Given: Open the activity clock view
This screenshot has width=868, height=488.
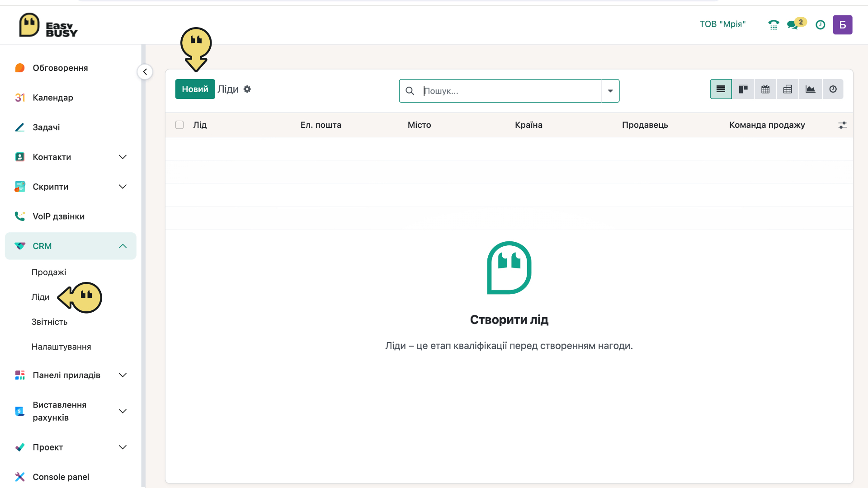Looking at the screenshot, I should [x=833, y=89].
